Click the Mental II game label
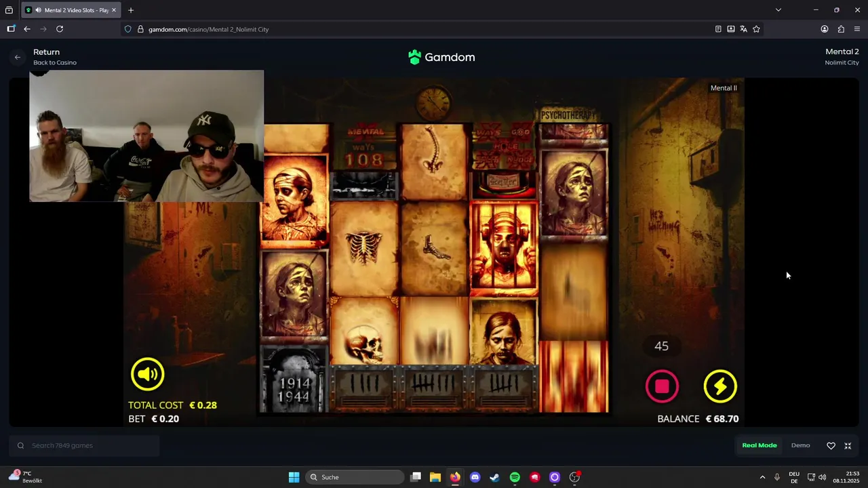 724,88
